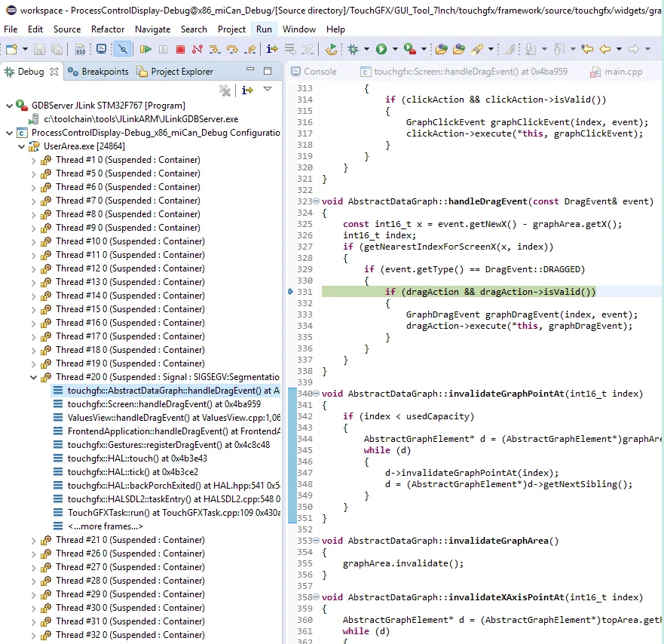Select TouchGFXTask::run() stack frame

coord(167,513)
